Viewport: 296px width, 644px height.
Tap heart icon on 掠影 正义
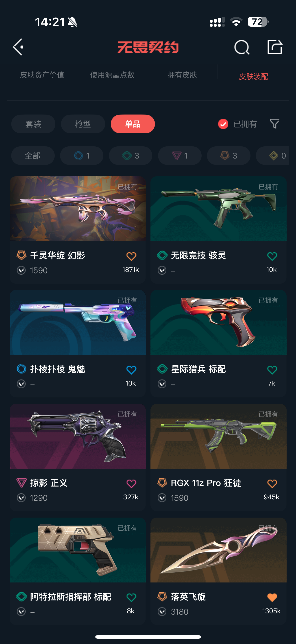coord(131,483)
